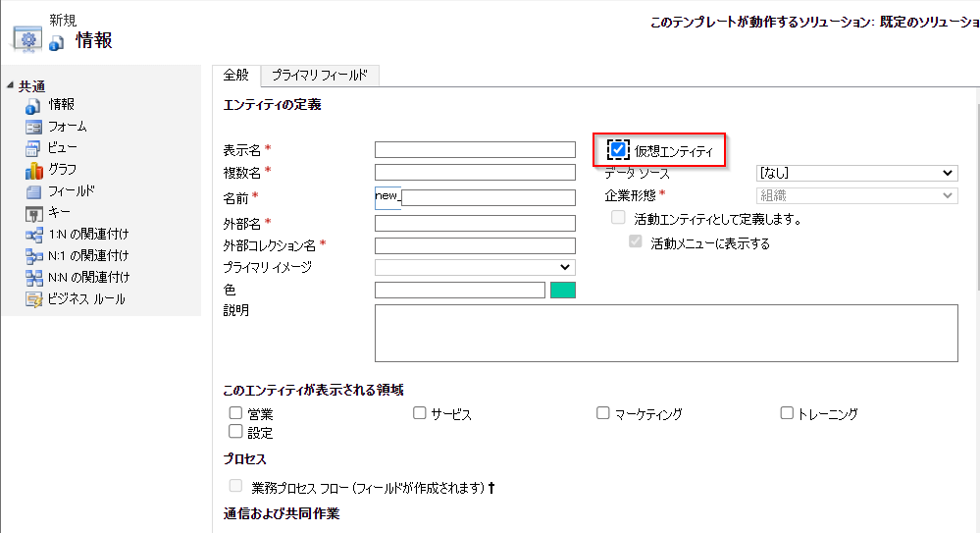980x533 pixels.
Task: Click the 情報 icon in the sidebar
Action: pos(33,106)
